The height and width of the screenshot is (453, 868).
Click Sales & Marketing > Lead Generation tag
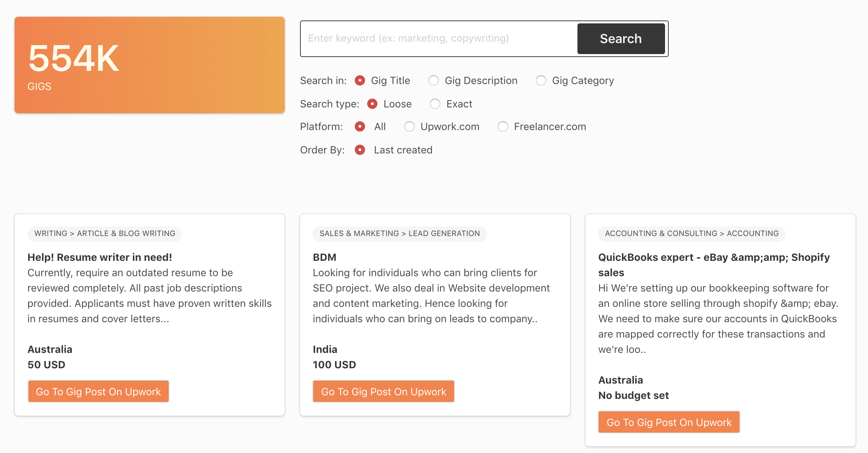[400, 233]
